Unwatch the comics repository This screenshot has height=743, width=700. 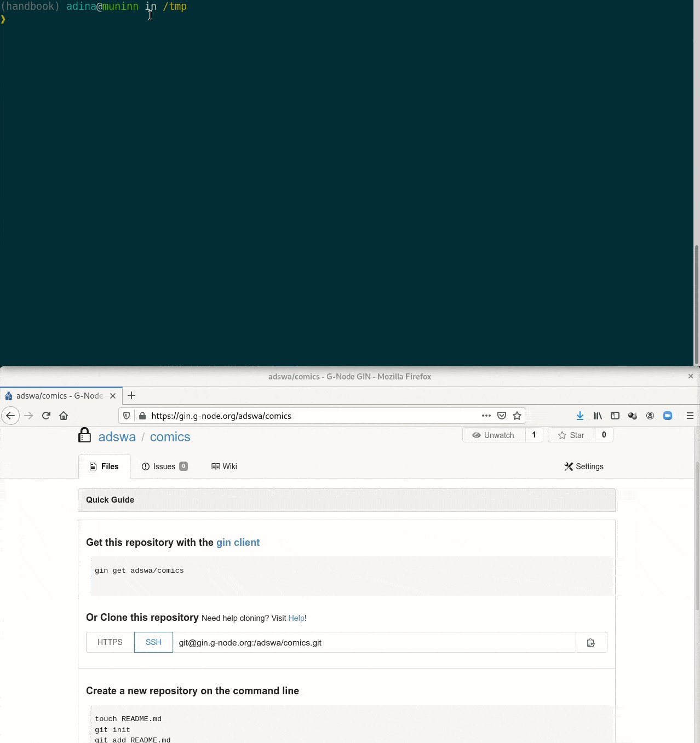tap(494, 435)
